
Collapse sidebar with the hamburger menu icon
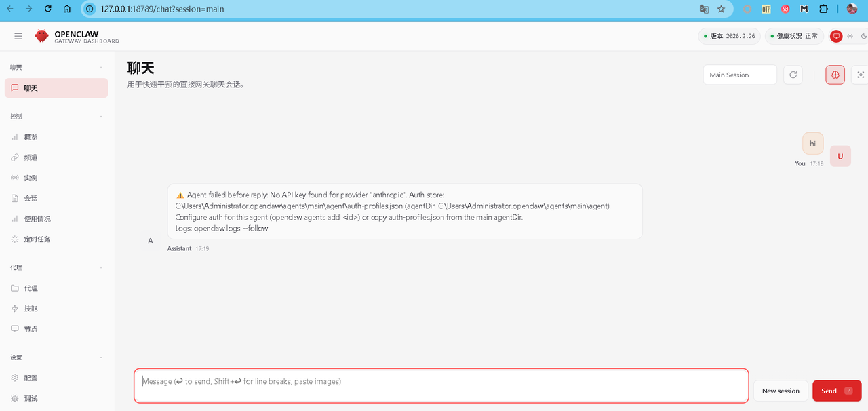point(18,36)
